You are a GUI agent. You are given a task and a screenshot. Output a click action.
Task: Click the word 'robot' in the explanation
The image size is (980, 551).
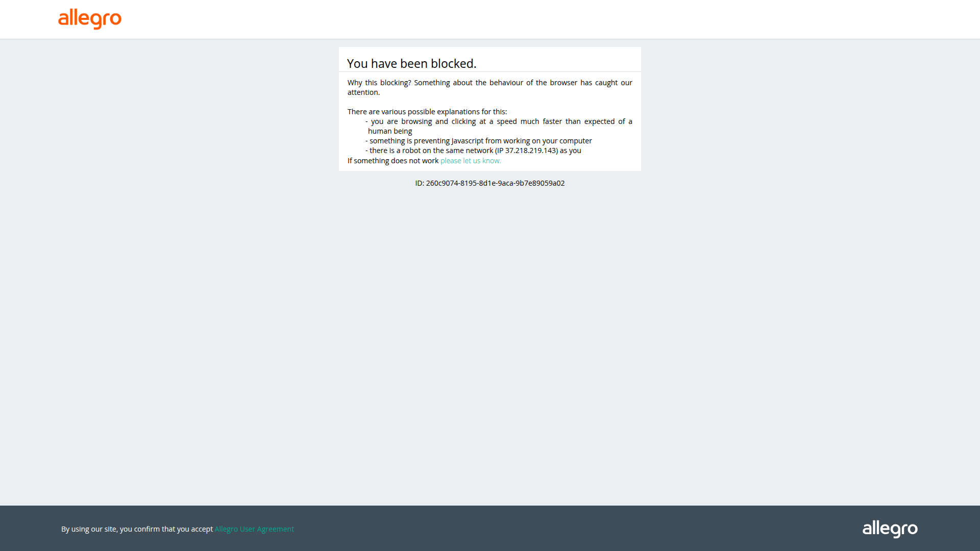pyautogui.click(x=411, y=151)
